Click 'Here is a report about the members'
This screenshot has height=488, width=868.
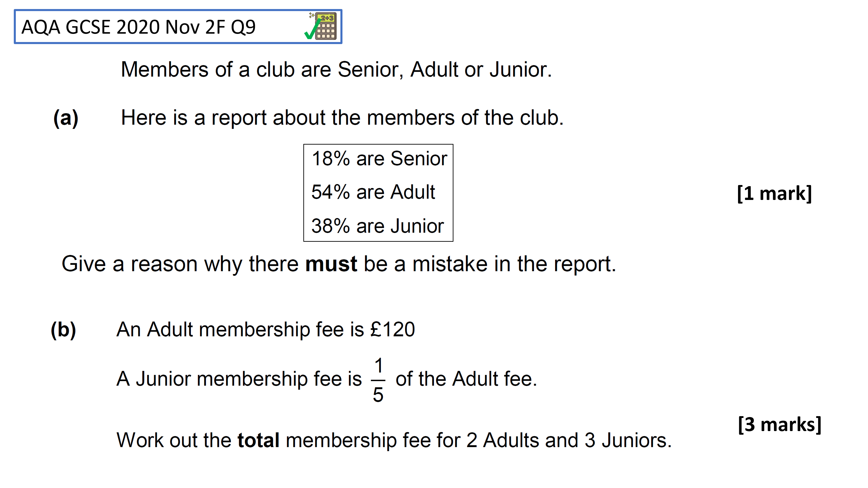(288, 118)
